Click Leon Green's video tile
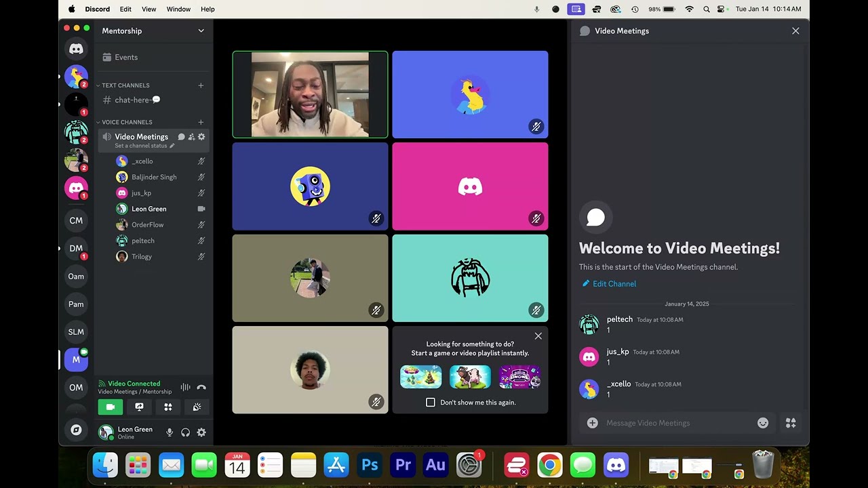The height and width of the screenshot is (488, 868). (310, 95)
